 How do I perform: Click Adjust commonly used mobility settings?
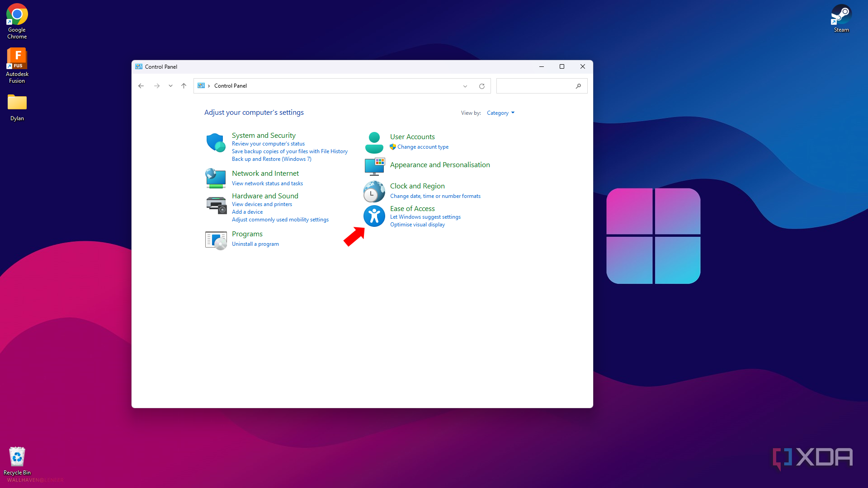coord(280,220)
